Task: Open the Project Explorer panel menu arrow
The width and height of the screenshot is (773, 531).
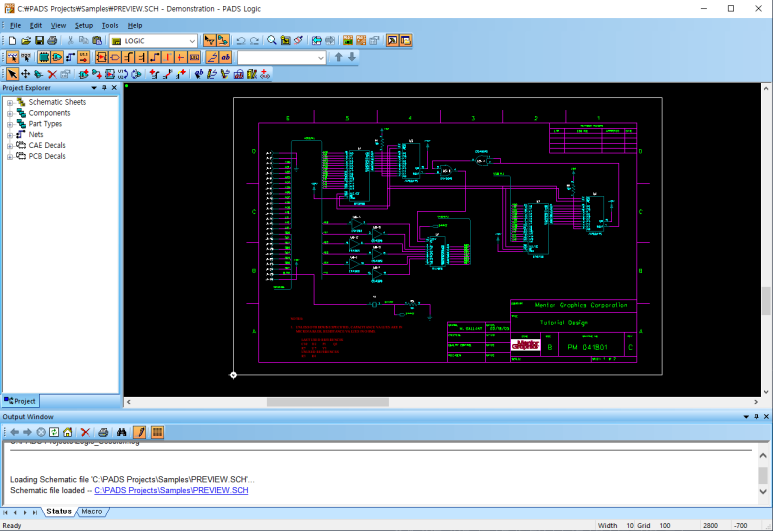Action: pos(94,88)
